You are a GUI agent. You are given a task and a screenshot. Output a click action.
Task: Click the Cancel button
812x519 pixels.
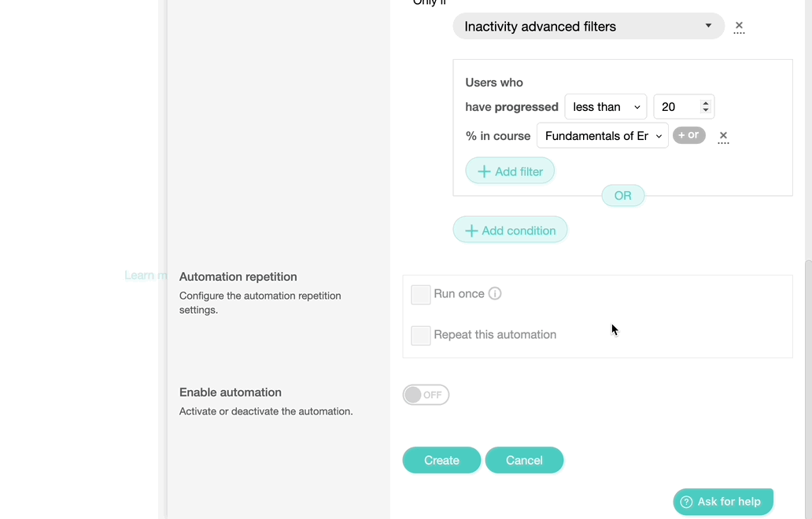coord(524,460)
